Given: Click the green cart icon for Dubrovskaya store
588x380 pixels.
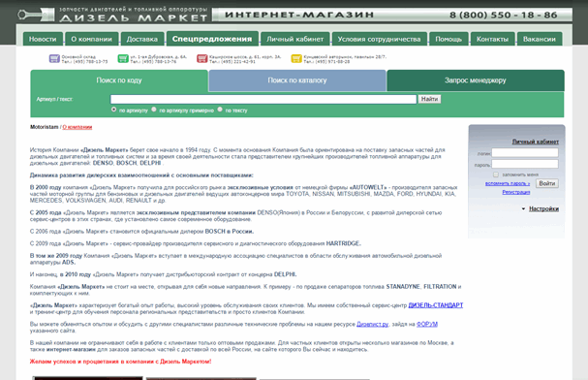Looking at the screenshot, I should click(123, 58).
